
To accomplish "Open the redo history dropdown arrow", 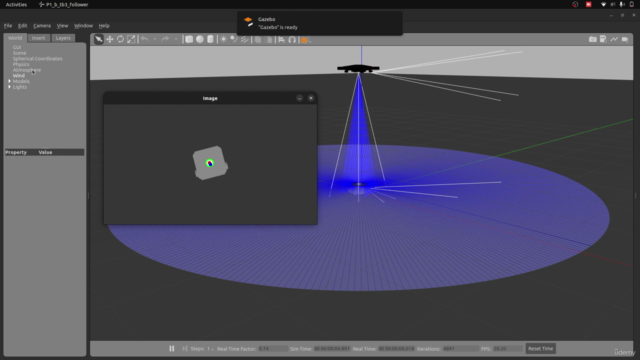I will tap(176, 39).
